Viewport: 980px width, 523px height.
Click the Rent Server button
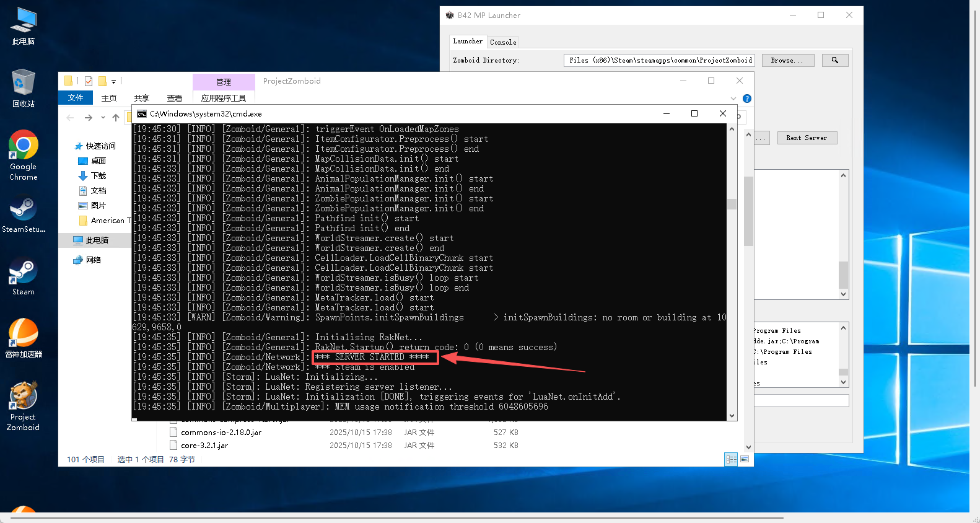807,138
